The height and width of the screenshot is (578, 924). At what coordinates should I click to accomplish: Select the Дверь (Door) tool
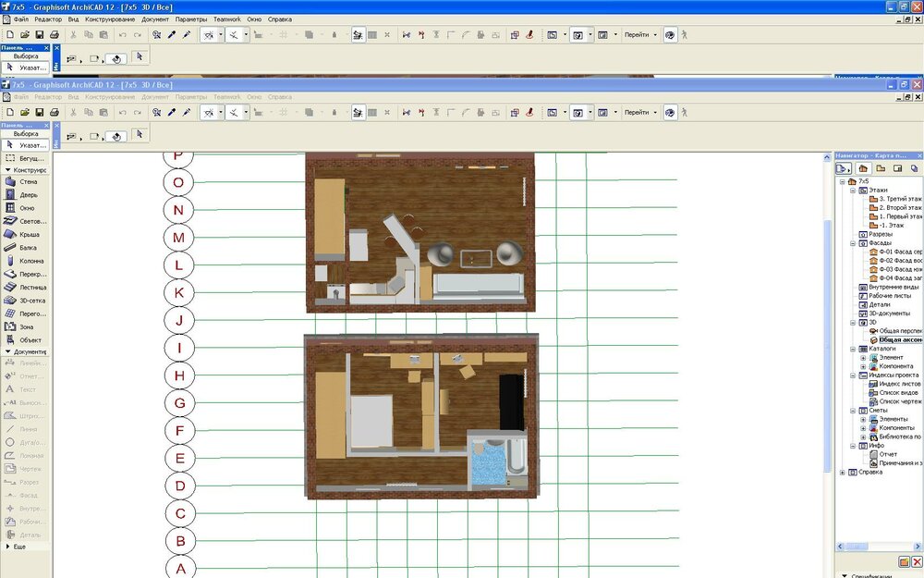point(26,195)
